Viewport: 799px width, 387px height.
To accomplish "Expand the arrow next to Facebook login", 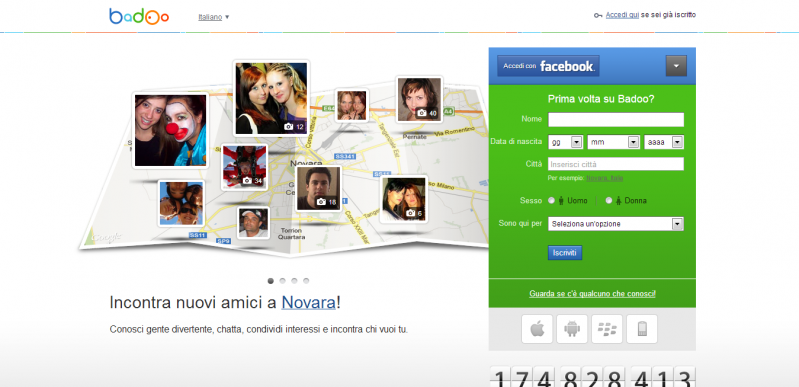I will 676,66.
